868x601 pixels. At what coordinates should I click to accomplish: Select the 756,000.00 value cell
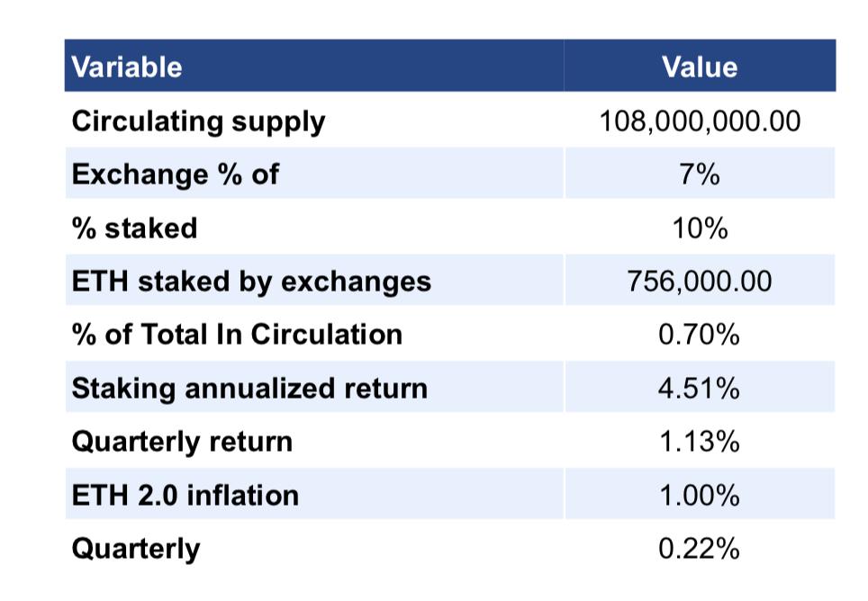(x=700, y=281)
